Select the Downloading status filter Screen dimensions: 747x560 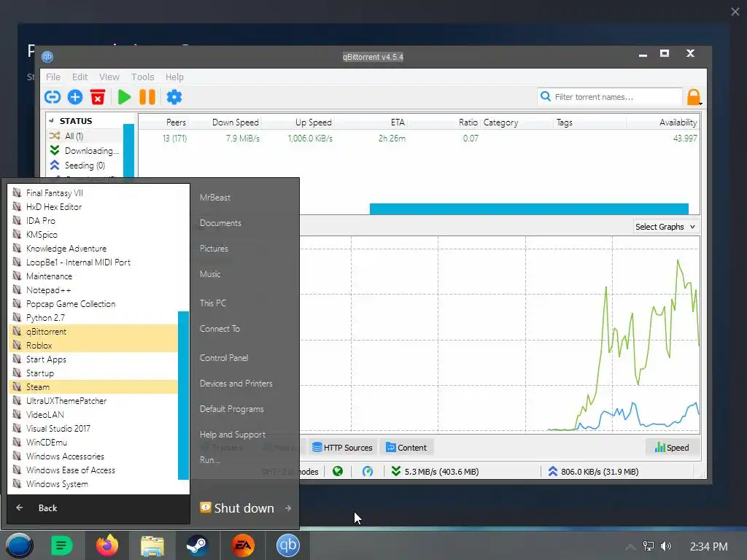[85, 151]
